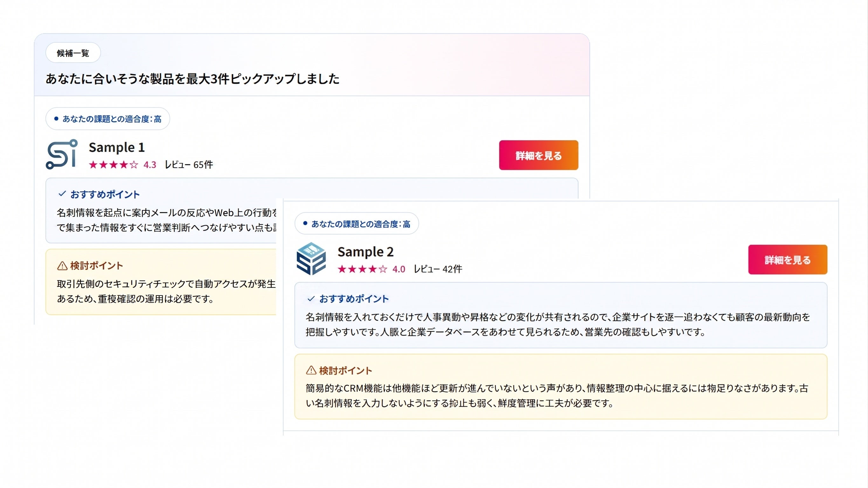Click the star rating of Sample 2

[362, 269]
